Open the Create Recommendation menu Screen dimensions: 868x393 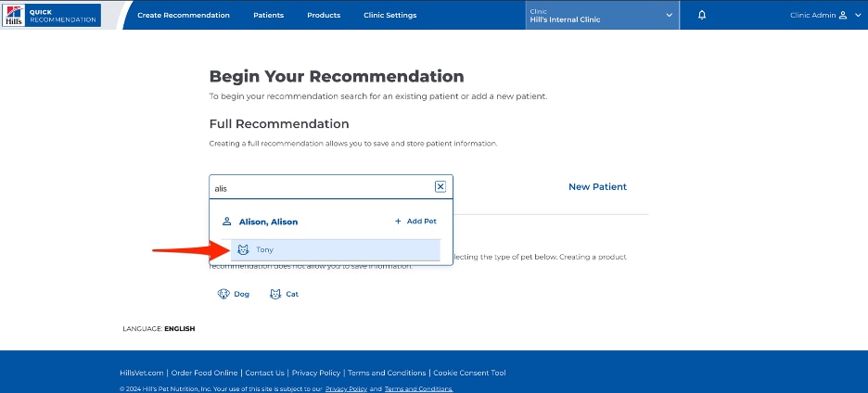click(184, 15)
